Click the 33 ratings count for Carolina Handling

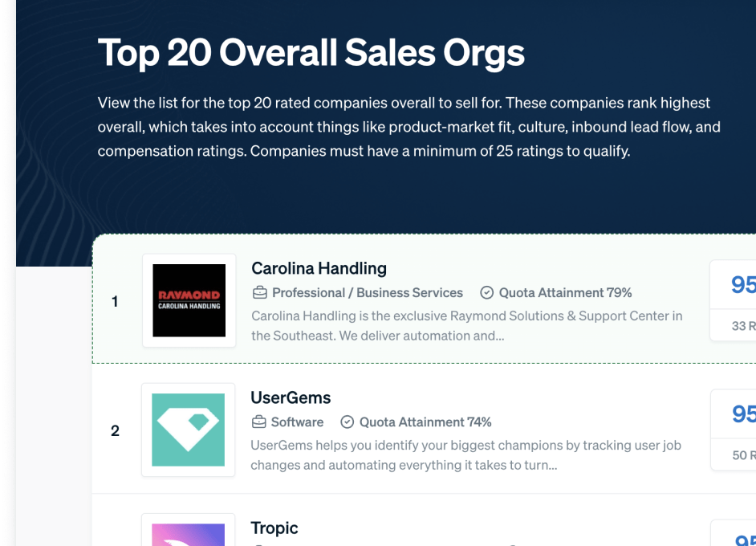[743, 325]
